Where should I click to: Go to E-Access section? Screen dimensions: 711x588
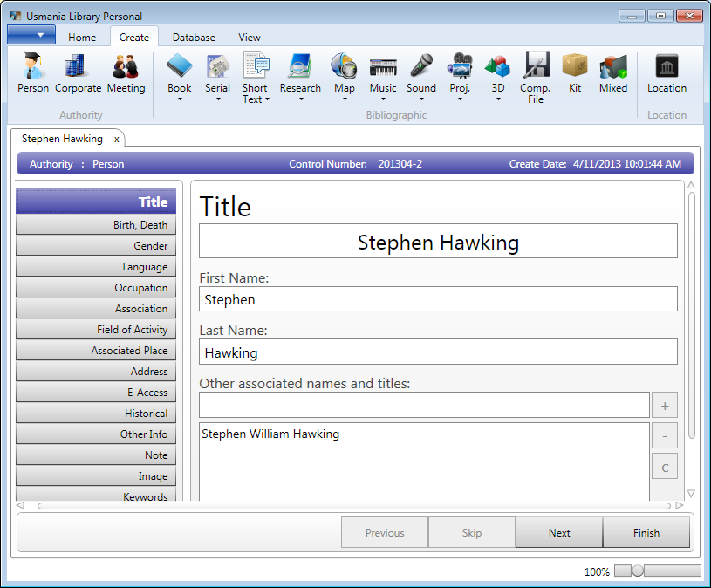tap(96, 392)
